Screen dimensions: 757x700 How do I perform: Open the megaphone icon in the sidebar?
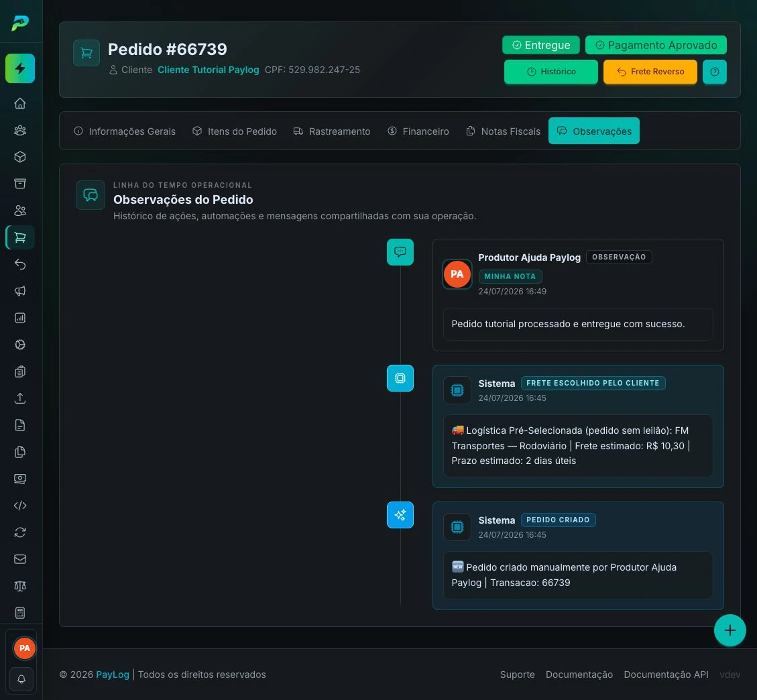pyautogui.click(x=20, y=291)
